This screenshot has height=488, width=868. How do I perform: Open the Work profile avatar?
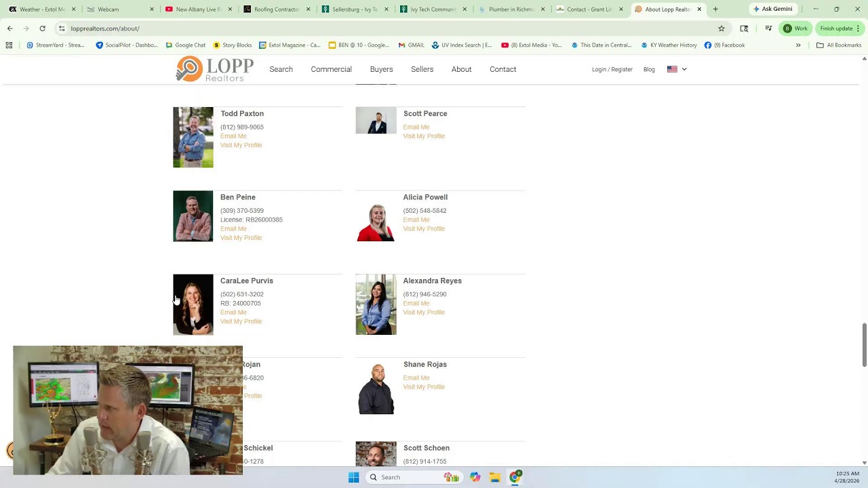coord(795,28)
